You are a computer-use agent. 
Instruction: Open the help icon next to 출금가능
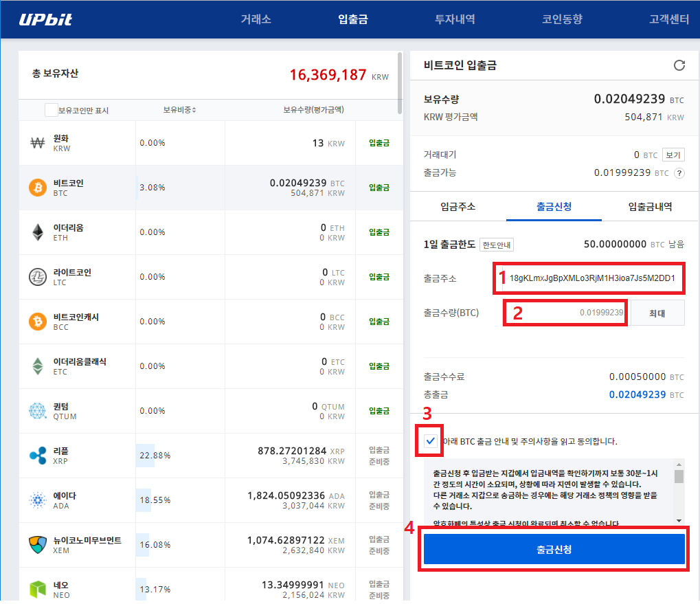point(679,173)
